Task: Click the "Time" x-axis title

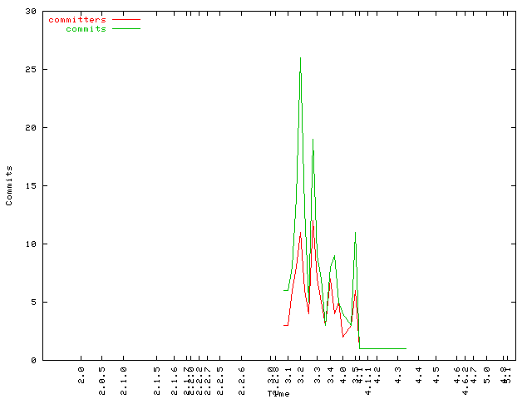Action: click(x=278, y=393)
